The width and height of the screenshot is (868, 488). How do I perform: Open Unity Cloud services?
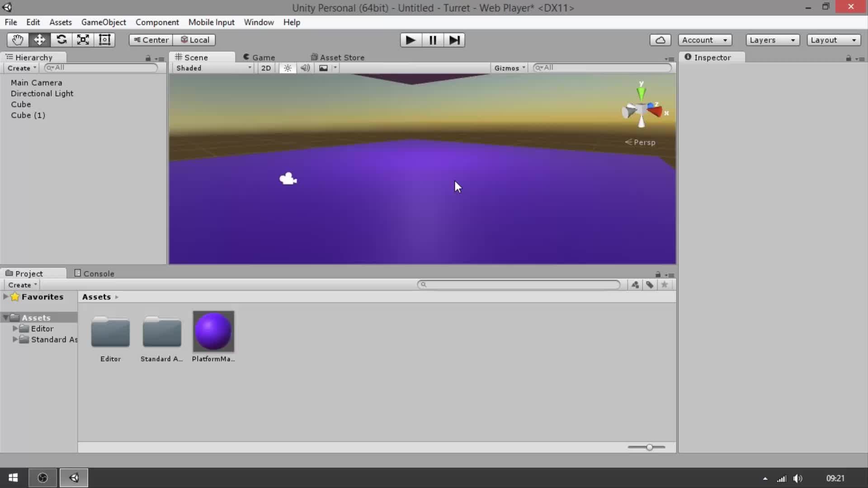point(660,40)
